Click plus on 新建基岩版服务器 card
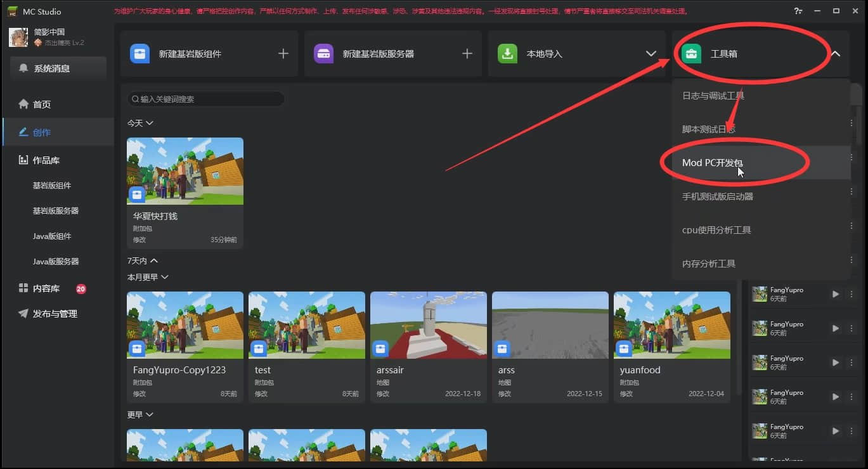Viewport: 868px width, 469px height. click(x=467, y=54)
